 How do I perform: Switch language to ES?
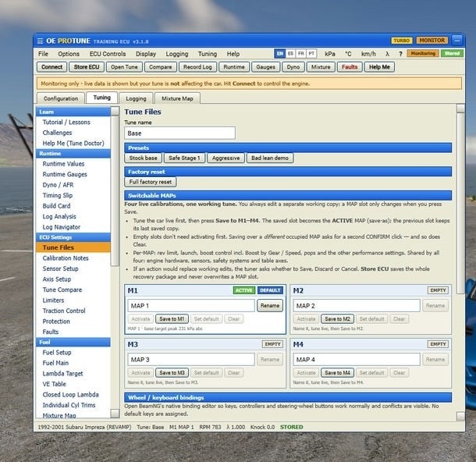(x=290, y=53)
